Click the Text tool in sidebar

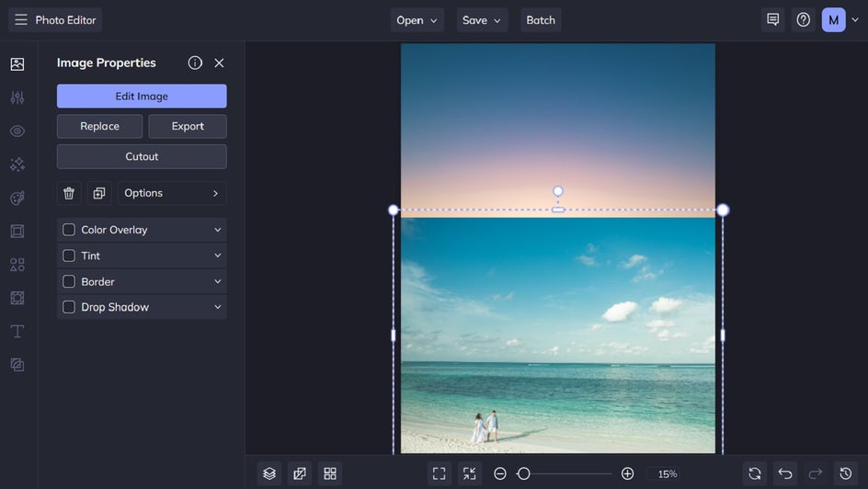pos(17,331)
